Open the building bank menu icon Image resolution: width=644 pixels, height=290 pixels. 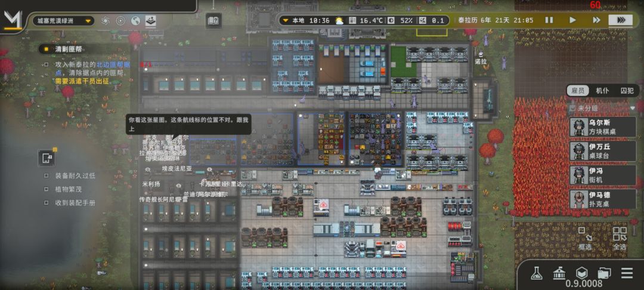(559, 273)
